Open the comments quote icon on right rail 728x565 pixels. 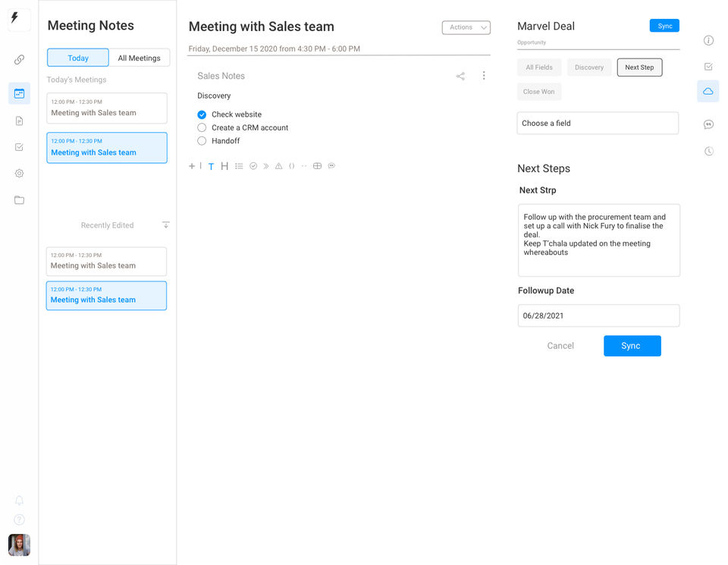pos(708,124)
